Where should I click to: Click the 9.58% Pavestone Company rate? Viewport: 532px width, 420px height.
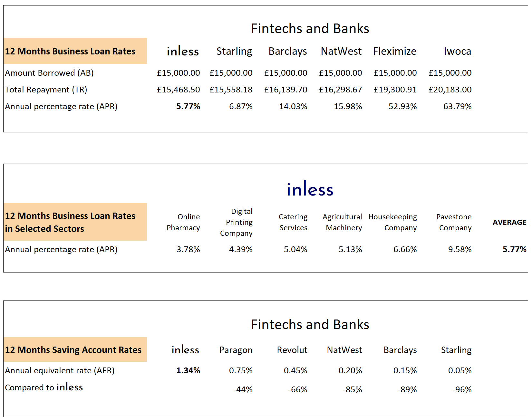click(x=459, y=249)
